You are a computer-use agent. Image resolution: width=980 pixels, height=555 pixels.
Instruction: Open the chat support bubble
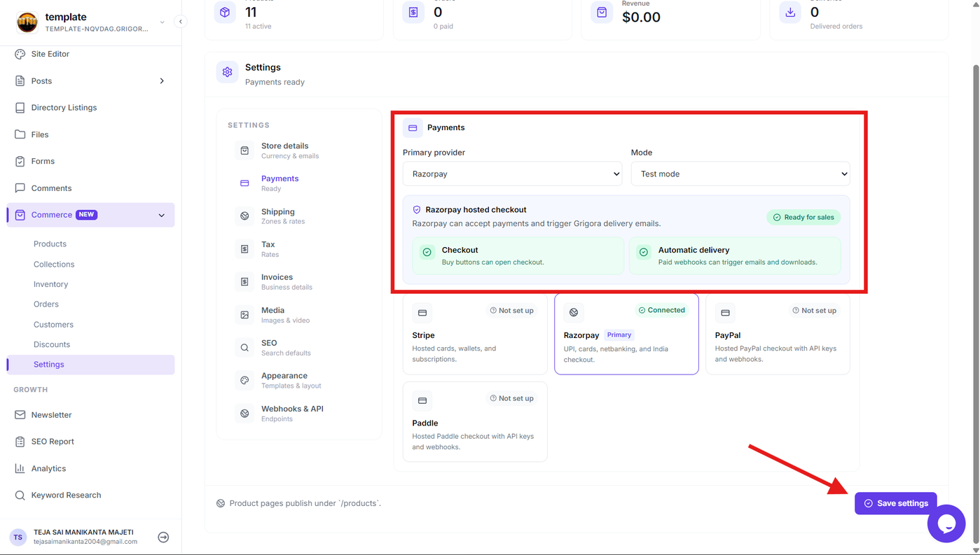pyautogui.click(x=946, y=523)
